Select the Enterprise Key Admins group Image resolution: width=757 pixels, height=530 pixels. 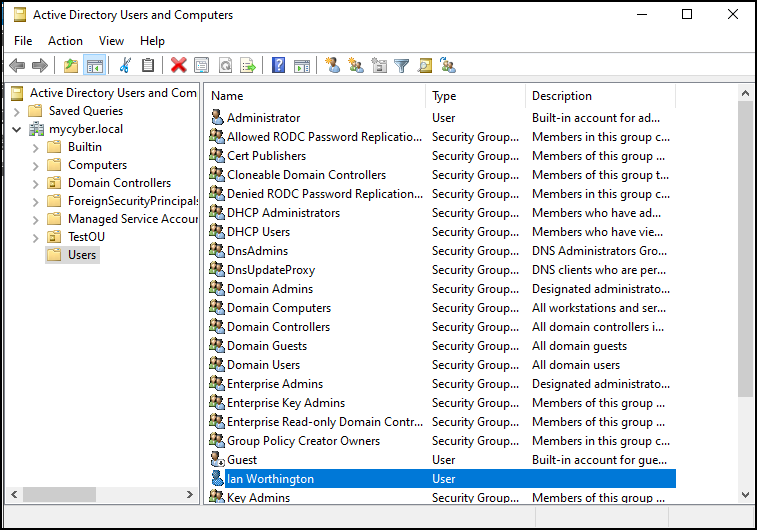coord(286,403)
